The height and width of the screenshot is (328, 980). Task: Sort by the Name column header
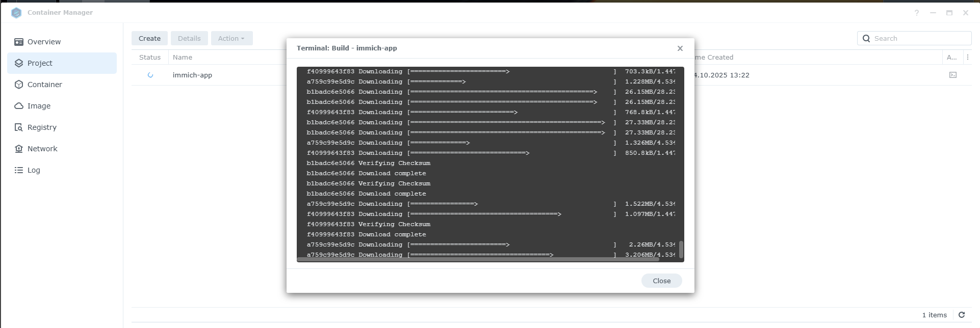[x=183, y=58]
